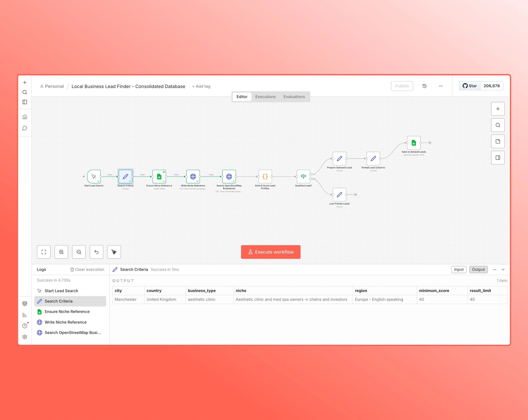528x420 pixels.
Task: Click the plus icon in left sidebar
Action: pyautogui.click(x=25, y=83)
